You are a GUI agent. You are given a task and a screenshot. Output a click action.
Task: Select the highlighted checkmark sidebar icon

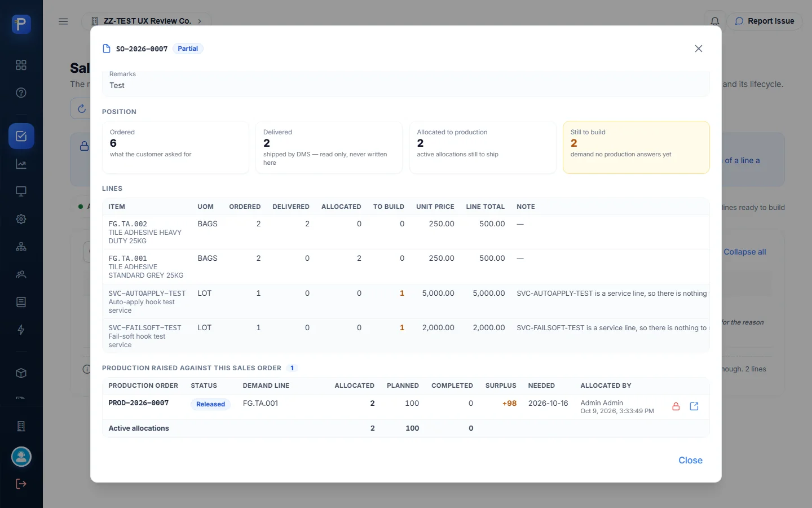[x=21, y=136]
